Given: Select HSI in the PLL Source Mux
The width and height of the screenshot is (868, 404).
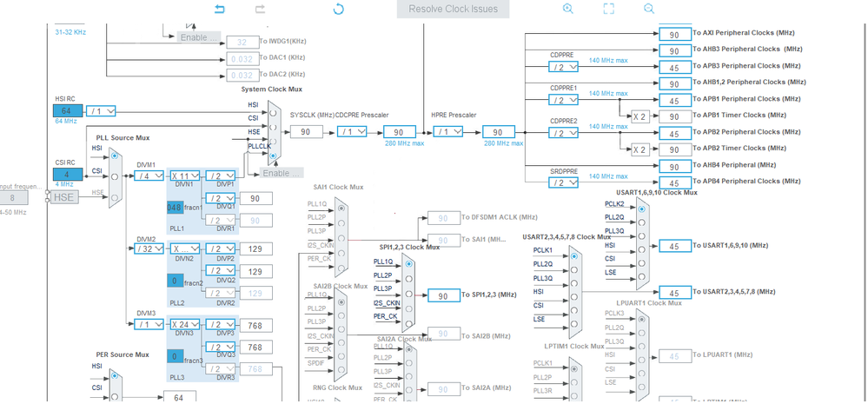Looking at the screenshot, I should tap(114, 156).
